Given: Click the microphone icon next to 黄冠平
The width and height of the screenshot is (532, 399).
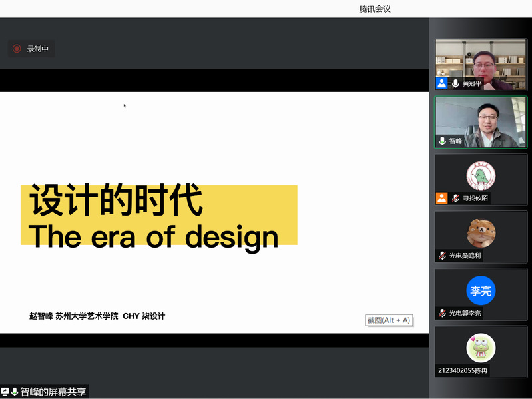Looking at the screenshot, I should click(x=455, y=83).
